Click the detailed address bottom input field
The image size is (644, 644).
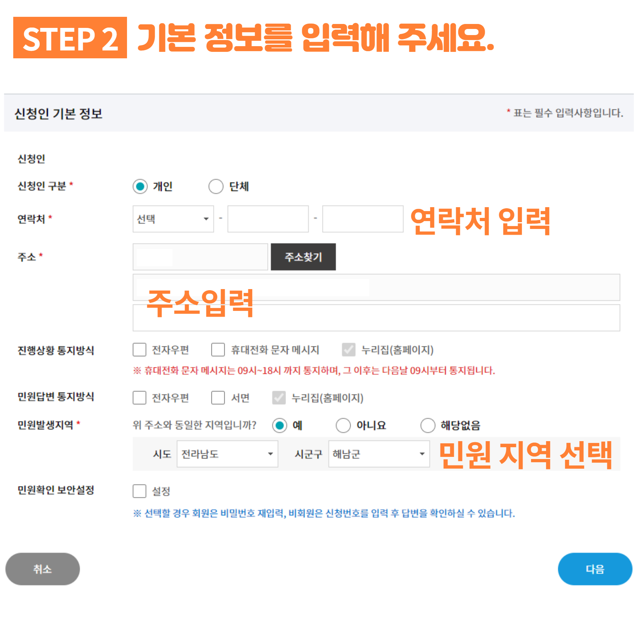(376, 318)
